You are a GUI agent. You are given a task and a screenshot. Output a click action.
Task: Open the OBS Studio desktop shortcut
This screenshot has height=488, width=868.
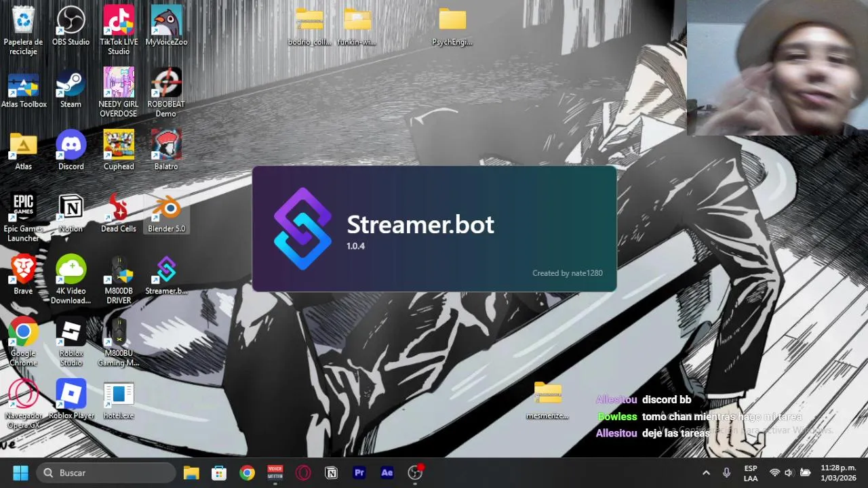tap(71, 26)
